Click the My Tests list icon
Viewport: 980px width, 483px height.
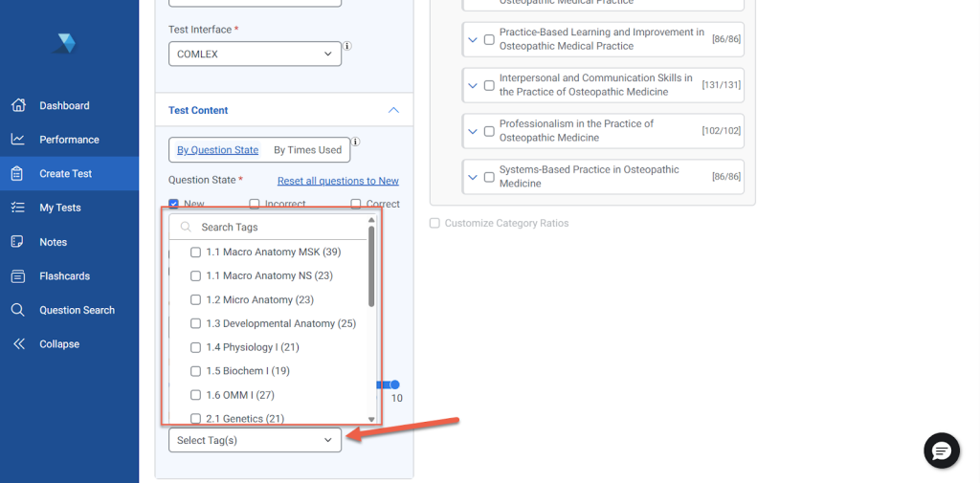17,208
